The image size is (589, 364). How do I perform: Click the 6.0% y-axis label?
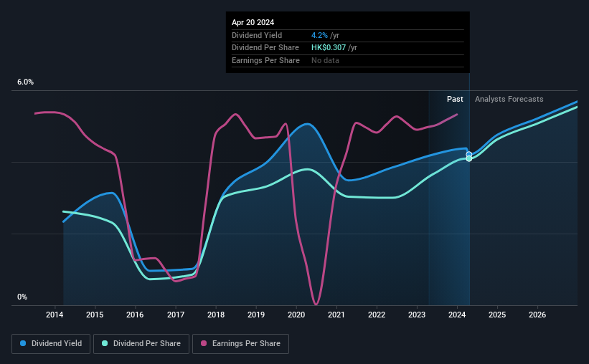click(26, 82)
